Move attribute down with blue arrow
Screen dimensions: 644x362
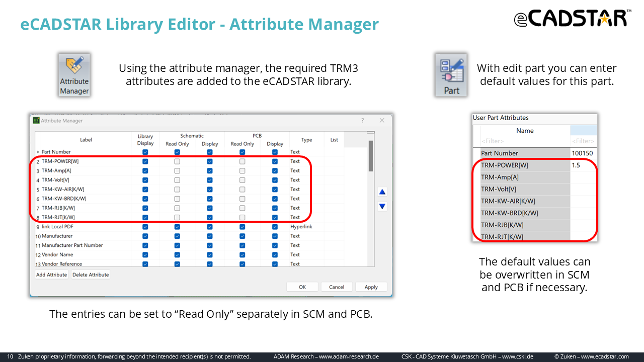pos(382,206)
